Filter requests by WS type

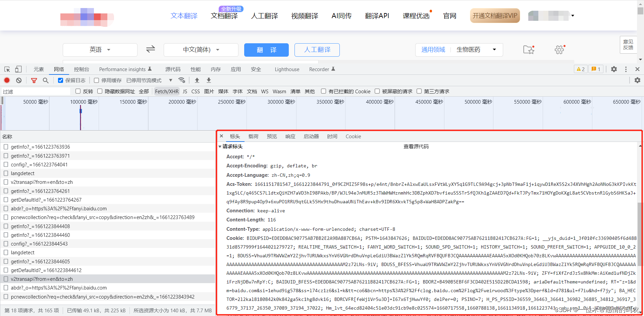(x=265, y=91)
